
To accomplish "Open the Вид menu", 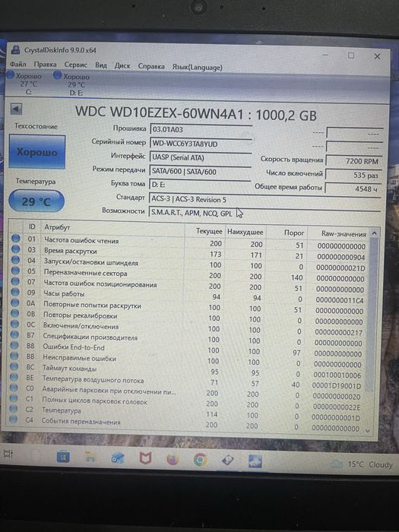I will pyautogui.click(x=101, y=65).
